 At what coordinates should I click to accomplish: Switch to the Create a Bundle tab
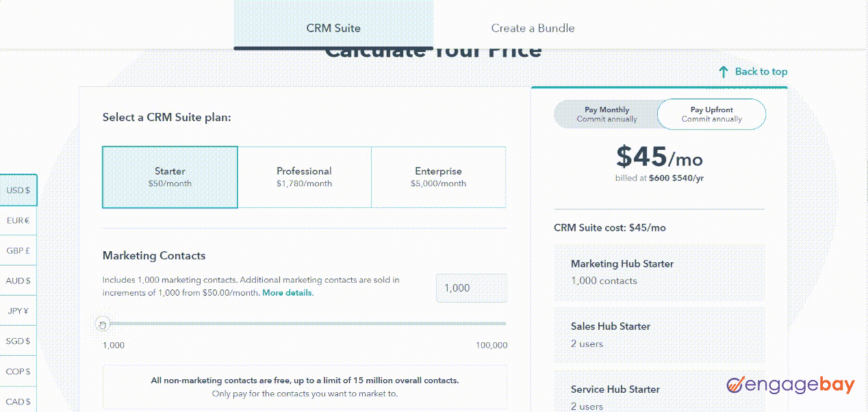533,28
